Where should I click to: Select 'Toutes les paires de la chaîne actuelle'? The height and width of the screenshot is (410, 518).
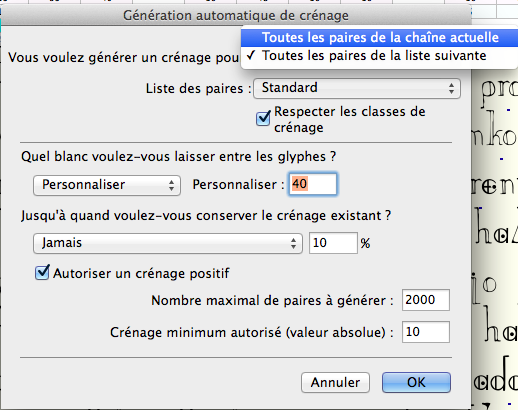(379, 38)
